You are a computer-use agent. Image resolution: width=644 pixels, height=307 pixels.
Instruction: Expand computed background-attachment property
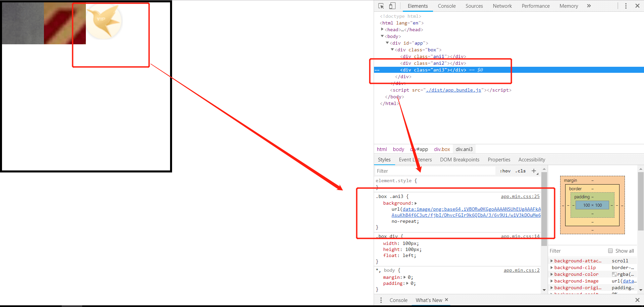pyautogui.click(x=552, y=261)
